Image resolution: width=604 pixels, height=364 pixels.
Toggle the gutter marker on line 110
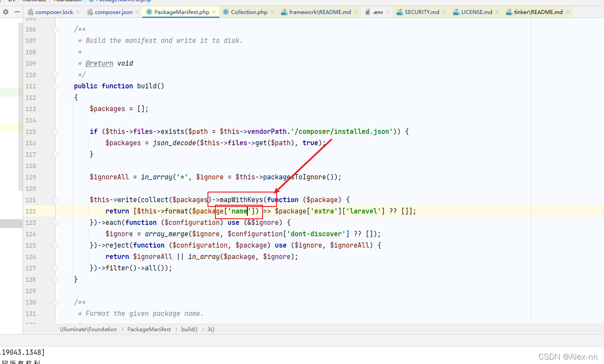click(55, 75)
